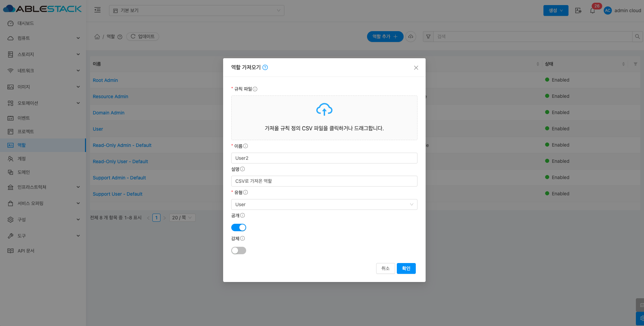
Task: Open the Resource Admin role link
Action: coord(110,96)
